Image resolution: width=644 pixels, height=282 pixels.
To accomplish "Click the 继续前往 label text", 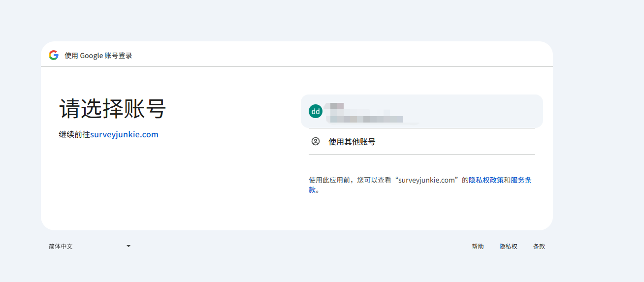I will [x=74, y=134].
